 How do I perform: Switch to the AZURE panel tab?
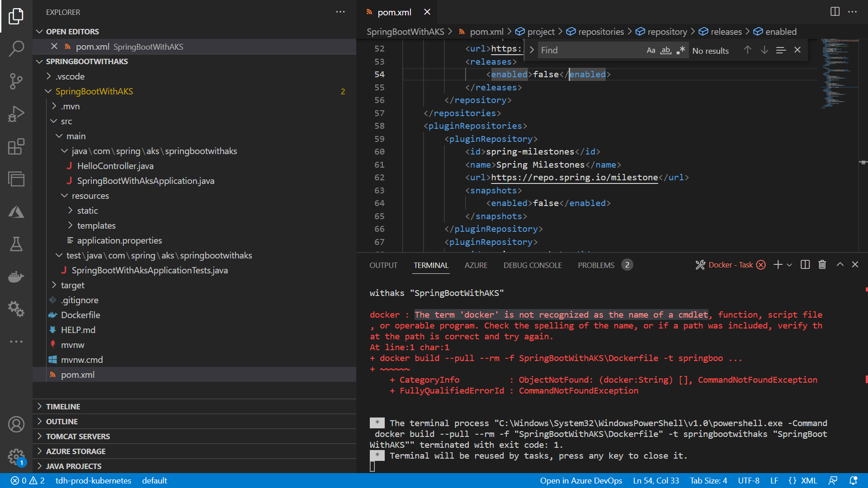pos(476,265)
